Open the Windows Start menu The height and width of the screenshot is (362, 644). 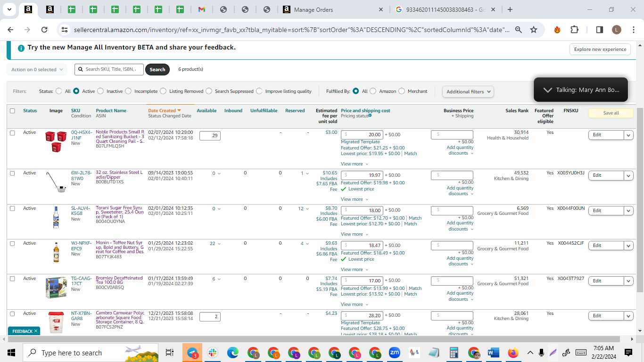11,353
